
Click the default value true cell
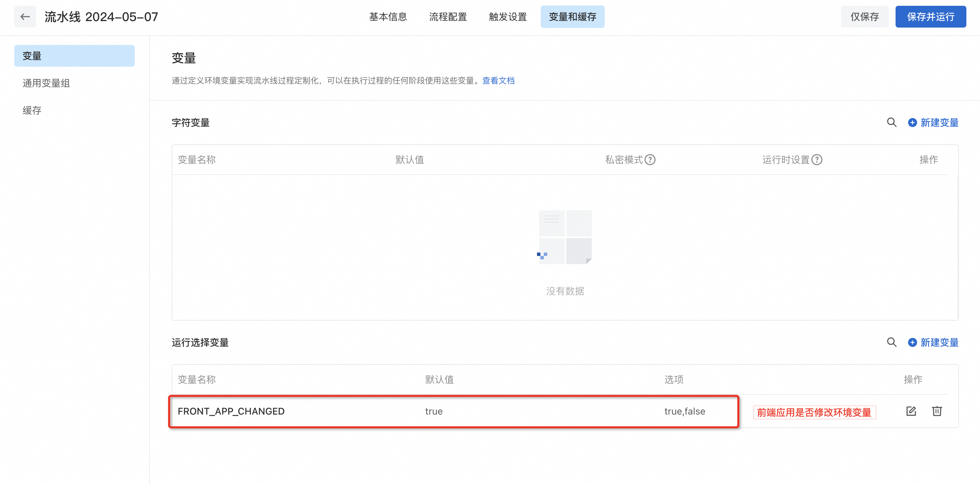coord(434,411)
